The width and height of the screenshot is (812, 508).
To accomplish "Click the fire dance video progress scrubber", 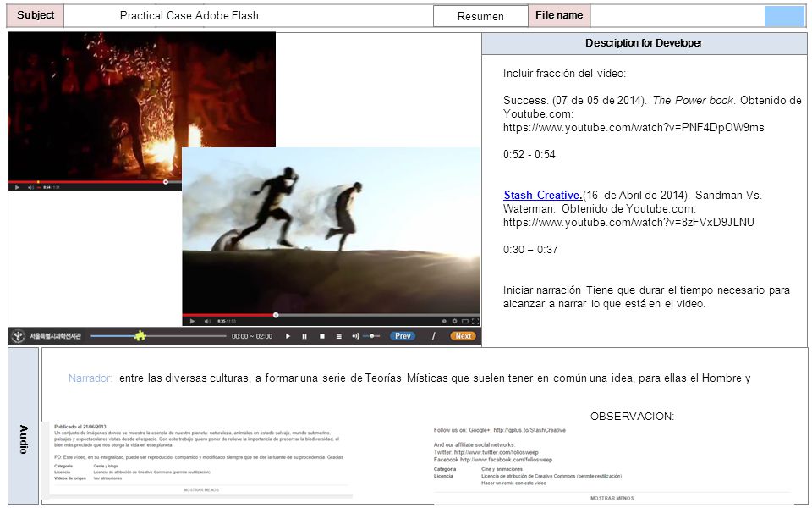I will (166, 182).
